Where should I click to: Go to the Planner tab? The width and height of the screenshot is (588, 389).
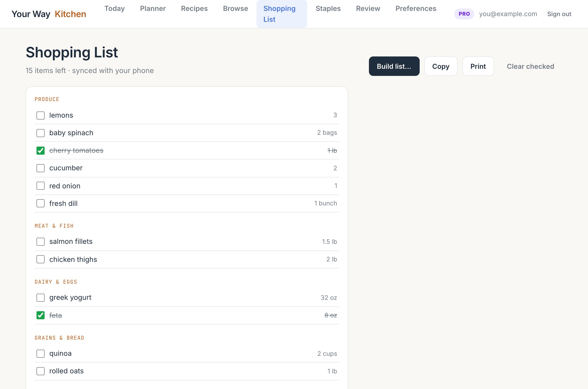153,9
